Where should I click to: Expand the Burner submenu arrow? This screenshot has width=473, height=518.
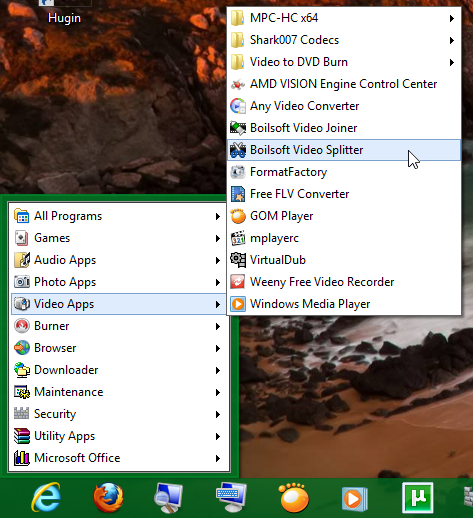(218, 326)
